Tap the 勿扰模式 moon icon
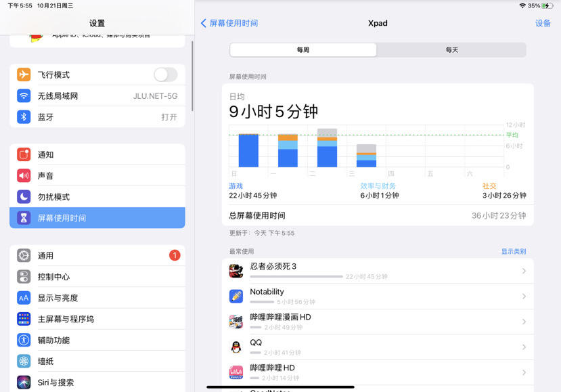561x392 pixels. coord(24,197)
